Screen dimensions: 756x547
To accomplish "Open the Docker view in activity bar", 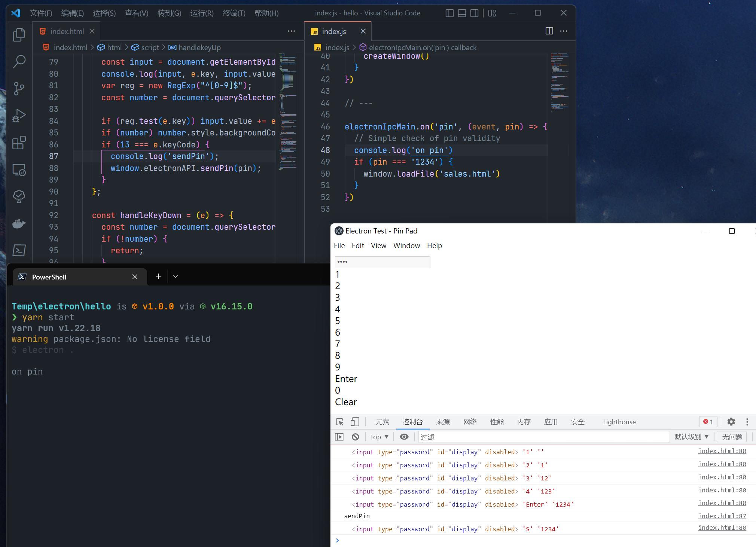I will [19, 223].
